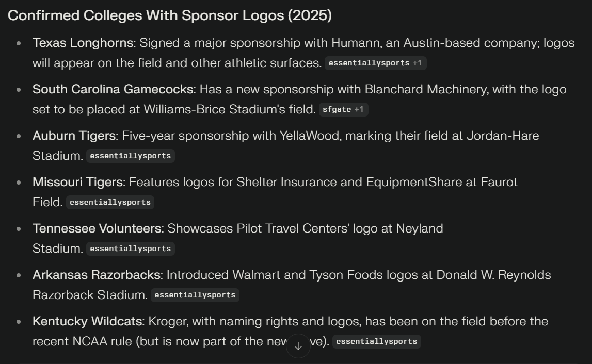Screen dimensions: 592x364
Task: Expand the +1 sources badge next to sfgate
Action: tap(359, 109)
